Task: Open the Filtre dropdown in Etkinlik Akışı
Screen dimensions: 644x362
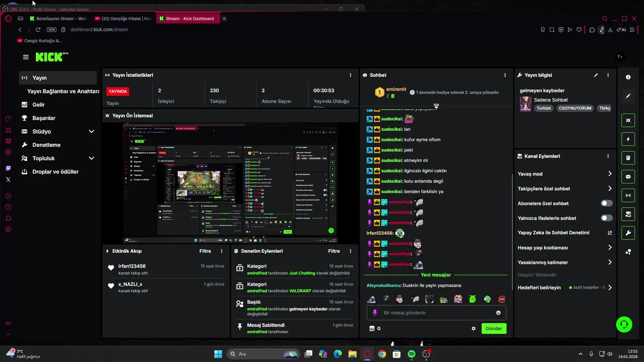Action: click(205, 251)
